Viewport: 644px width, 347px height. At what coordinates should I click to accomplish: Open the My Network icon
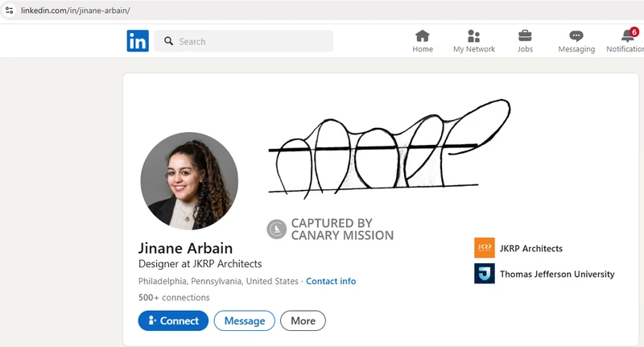[473, 35]
